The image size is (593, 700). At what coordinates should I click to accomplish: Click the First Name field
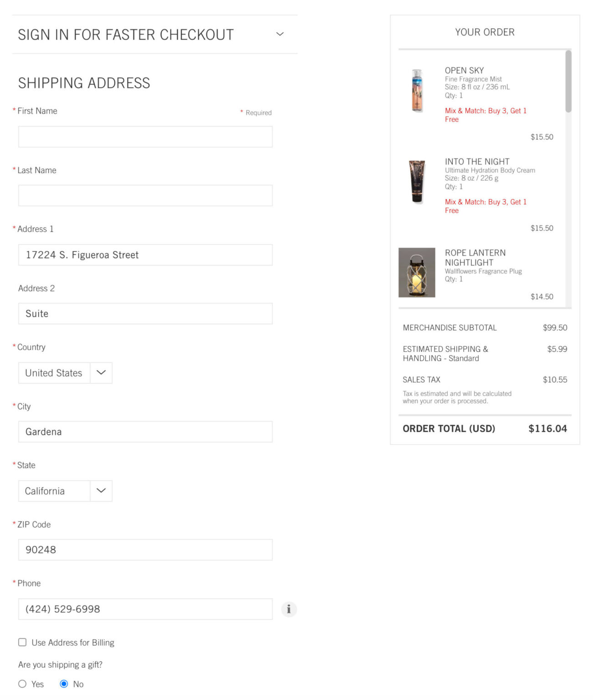pos(145,137)
